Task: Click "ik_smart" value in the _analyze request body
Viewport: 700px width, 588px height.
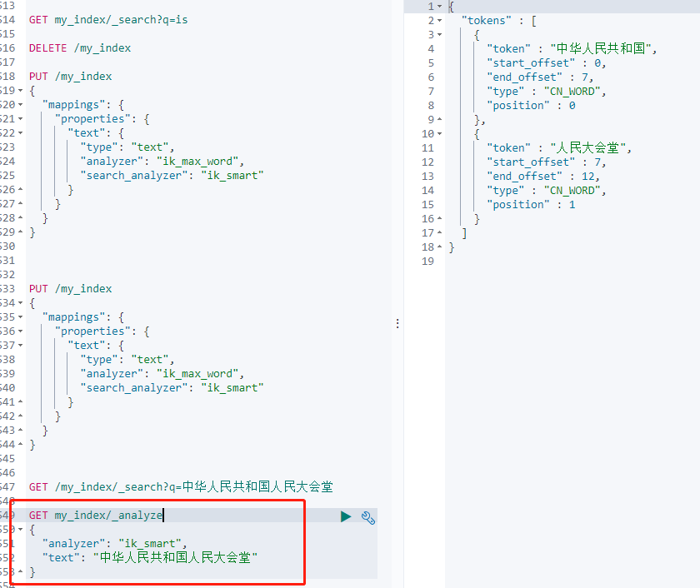Action: pos(150,544)
